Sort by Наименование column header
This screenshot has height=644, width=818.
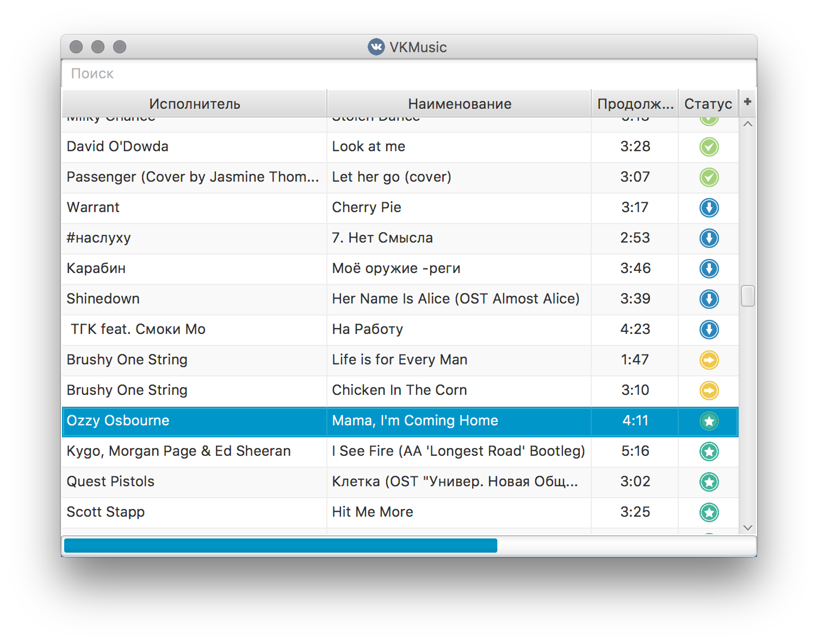point(459,103)
